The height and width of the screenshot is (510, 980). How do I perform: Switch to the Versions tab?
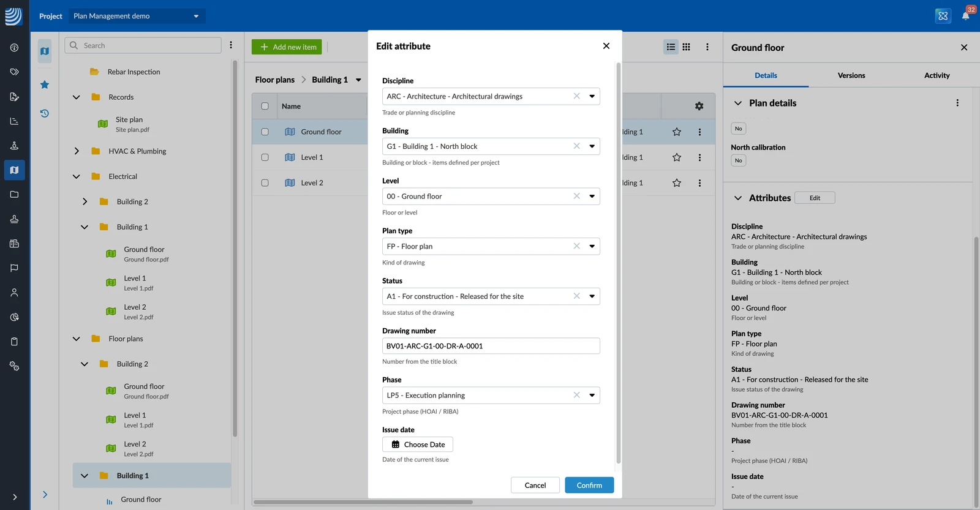(x=851, y=75)
